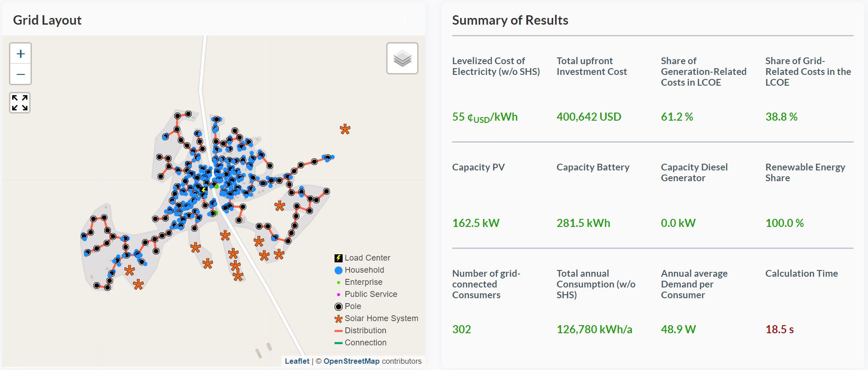Click the Distribution legend line

339,331
